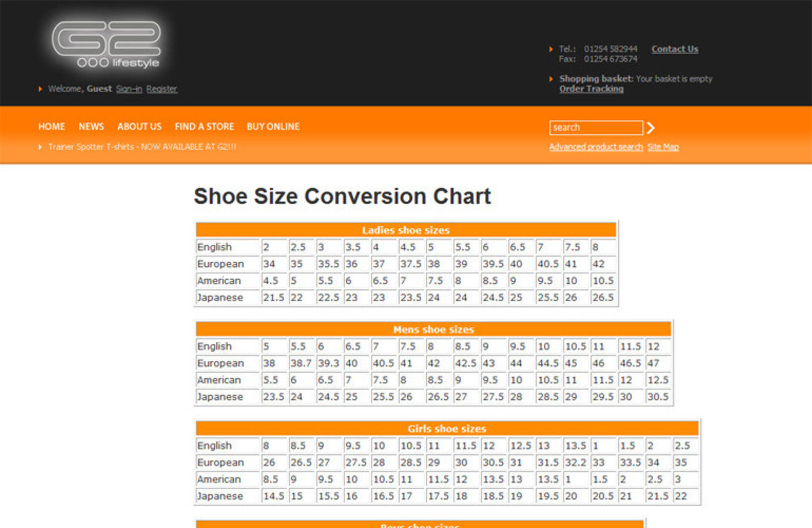This screenshot has width=812, height=528.
Task: Open the Buy Online section
Action: pos(273,126)
